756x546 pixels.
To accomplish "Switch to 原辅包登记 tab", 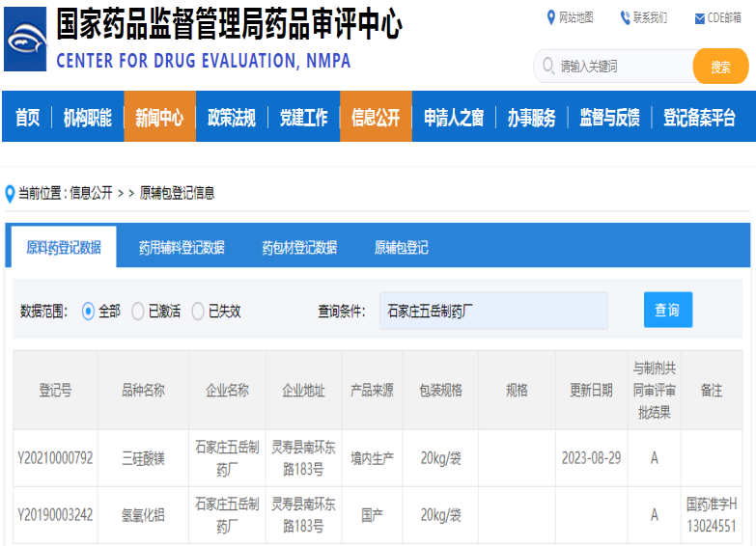I will click(401, 247).
